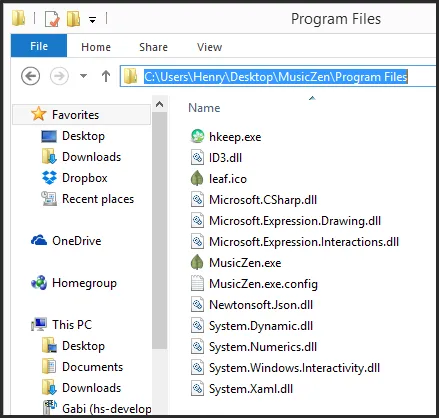Open Downloads under This PC
The width and height of the screenshot is (439, 418).
coord(92,388)
